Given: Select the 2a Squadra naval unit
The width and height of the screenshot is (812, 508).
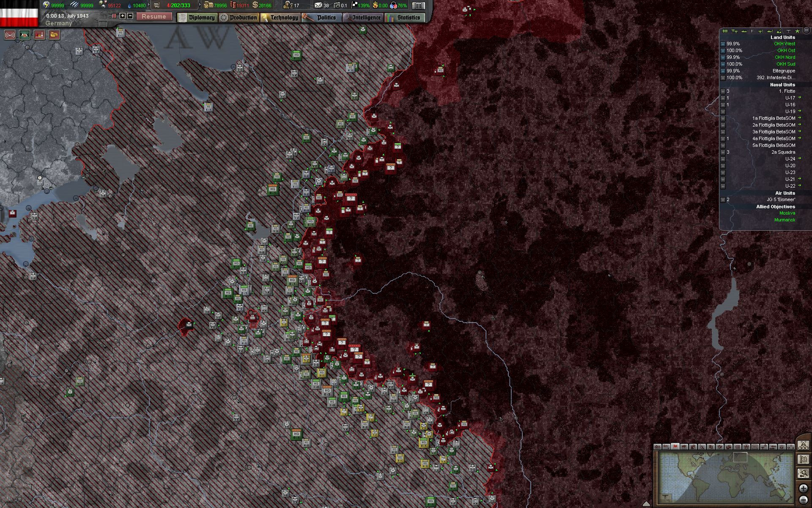Looking at the screenshot, I should pyautogui.click(x=783, y=152).
